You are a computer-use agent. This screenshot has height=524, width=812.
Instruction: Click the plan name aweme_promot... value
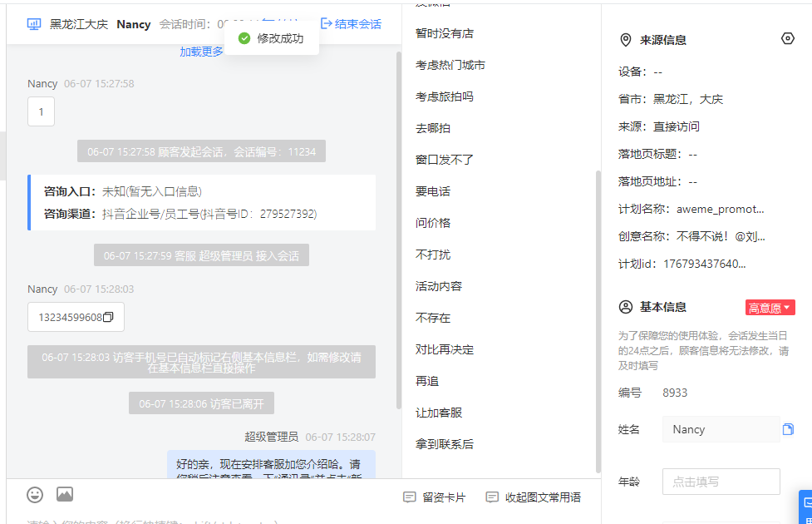click(x=721, y=209)
